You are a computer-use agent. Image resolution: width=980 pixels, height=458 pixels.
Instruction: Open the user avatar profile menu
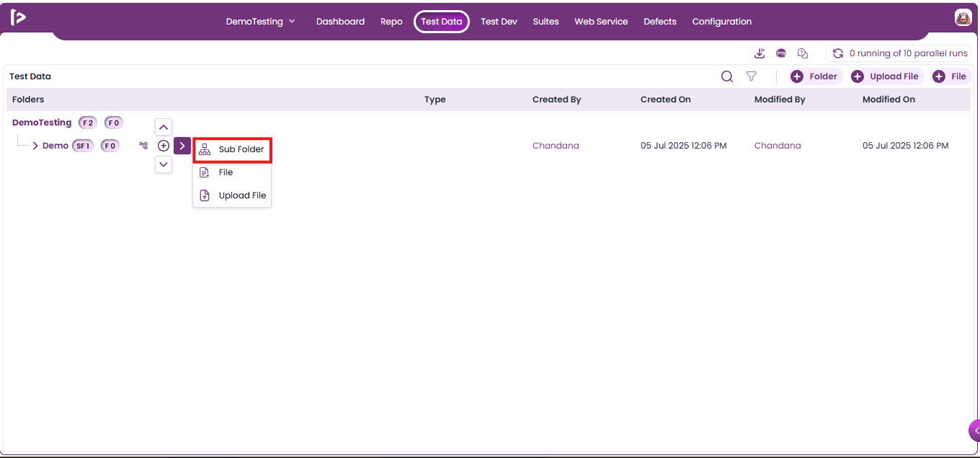pos(963,18)
